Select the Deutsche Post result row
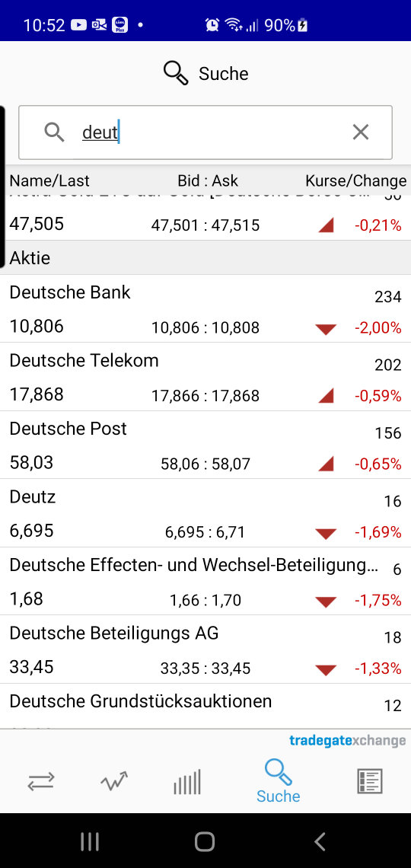The height and width of the screenshot is (868, 411). pyautogui.click(x=205, y=445)
